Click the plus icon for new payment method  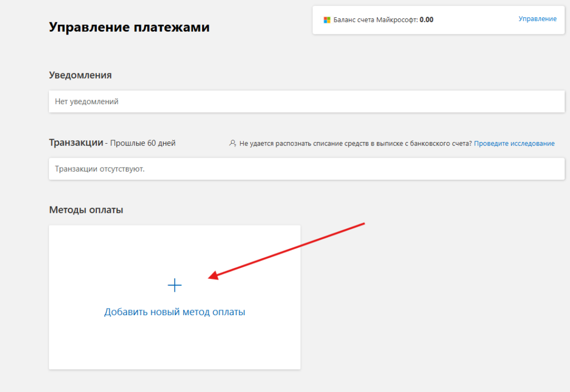point(175,286)
